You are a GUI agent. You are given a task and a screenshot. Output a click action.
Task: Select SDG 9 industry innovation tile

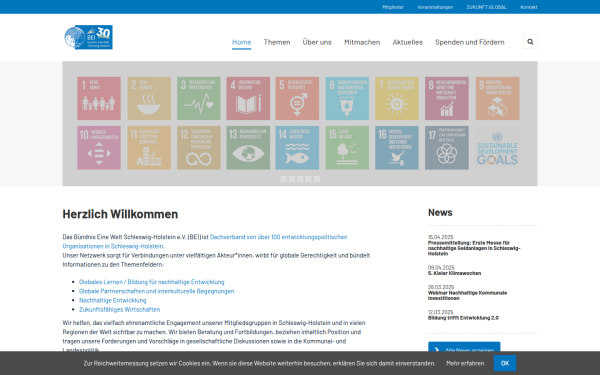(x=497, y=98)
